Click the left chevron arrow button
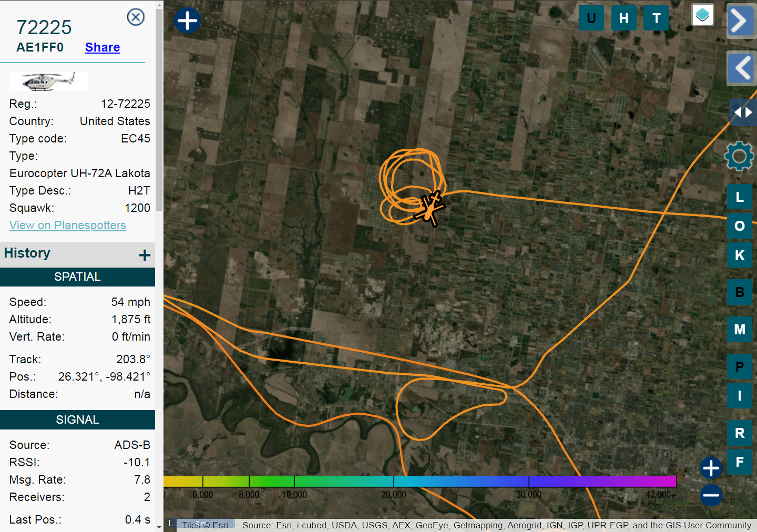This screenshot has height=532, width=757. [x=741, y=68]
